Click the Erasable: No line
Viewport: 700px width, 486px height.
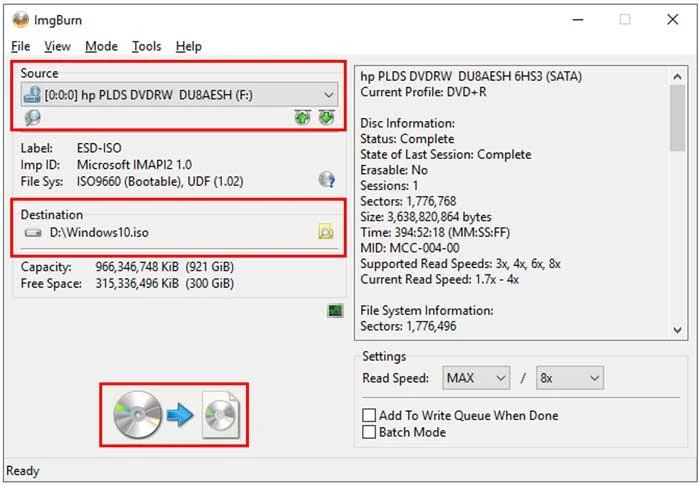click(x=394, y=170)
